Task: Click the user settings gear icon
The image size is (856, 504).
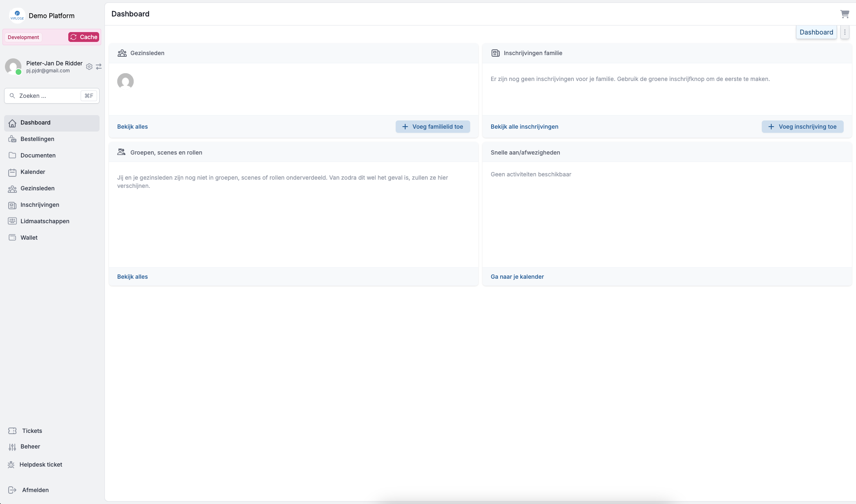Action: click(89, 67)
